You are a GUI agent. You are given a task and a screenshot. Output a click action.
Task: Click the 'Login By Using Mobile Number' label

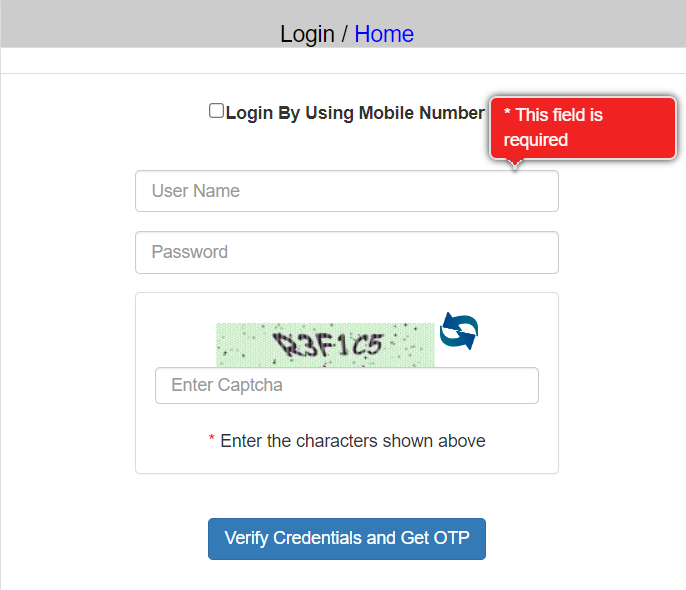click(x=355, y=113)
